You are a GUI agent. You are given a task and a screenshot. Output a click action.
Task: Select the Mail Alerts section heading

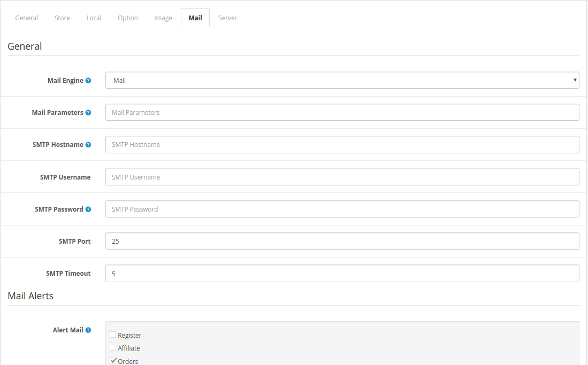click(30, 296)
